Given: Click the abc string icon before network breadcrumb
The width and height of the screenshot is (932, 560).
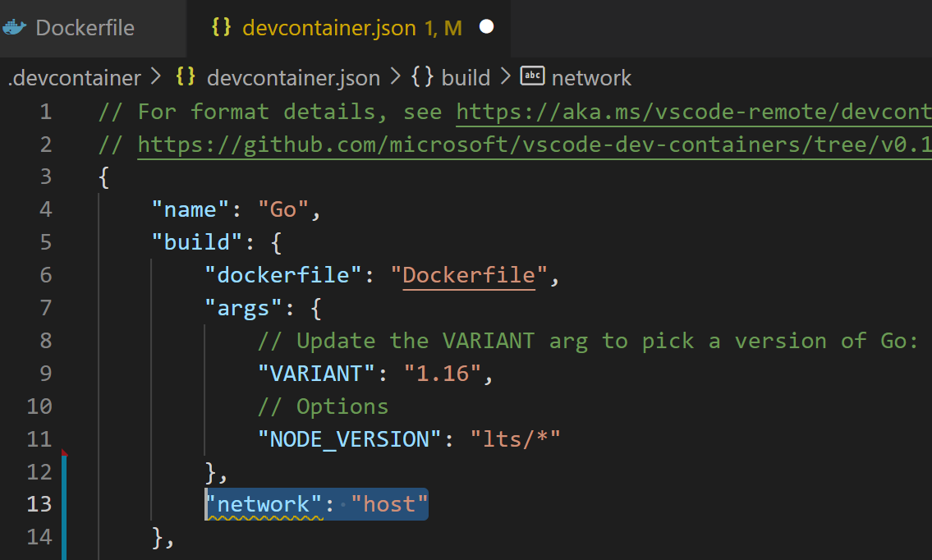Looking at the screenshot, I should (x=533, y=76).
